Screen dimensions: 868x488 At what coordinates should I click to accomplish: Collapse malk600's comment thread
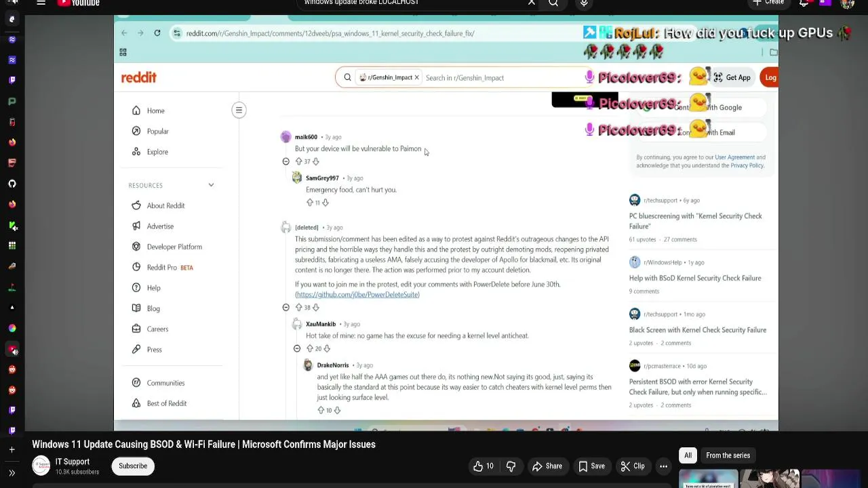(285, 161)
